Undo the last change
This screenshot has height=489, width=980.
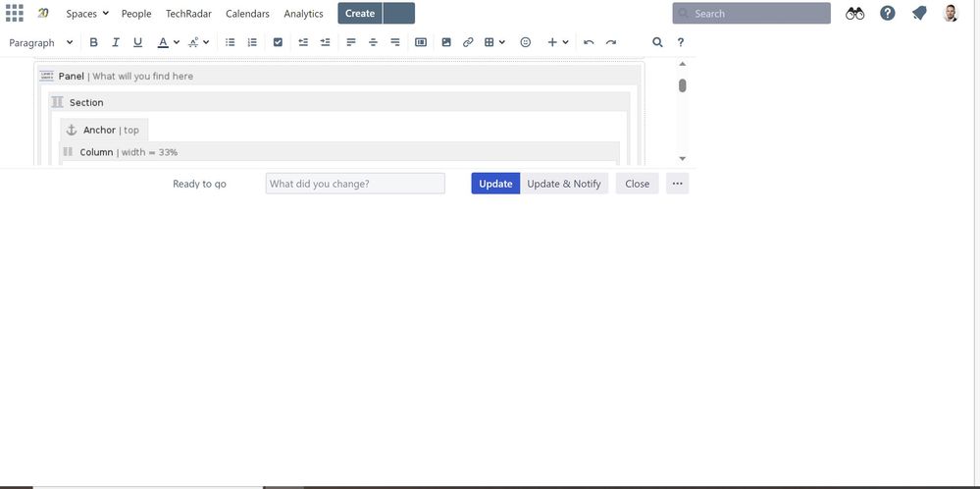[589, 42]
